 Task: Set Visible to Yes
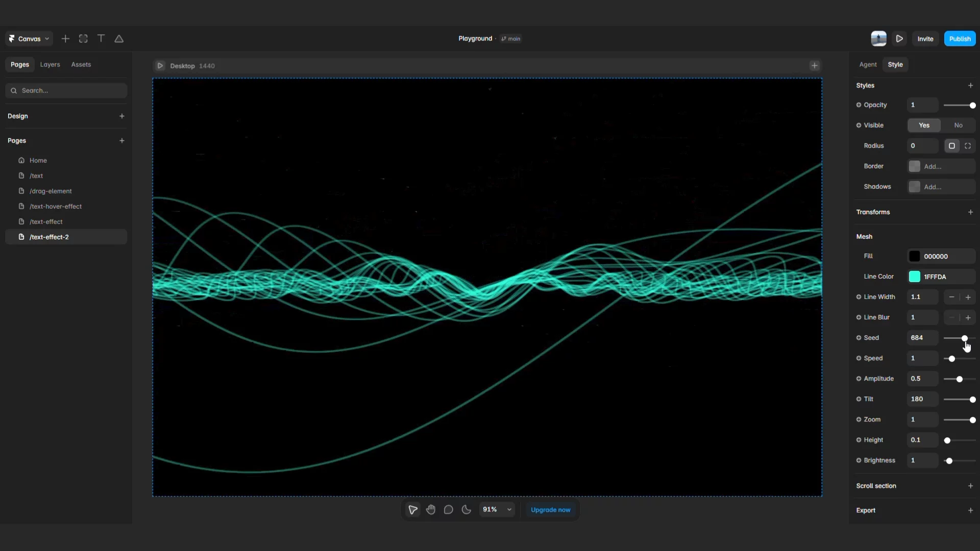(924, 126)
